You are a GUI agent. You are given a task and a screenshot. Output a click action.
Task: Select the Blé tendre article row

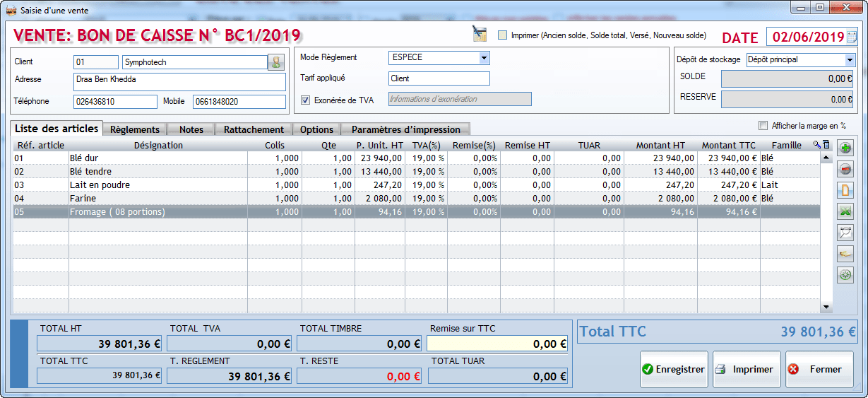(x=417, y=172)
